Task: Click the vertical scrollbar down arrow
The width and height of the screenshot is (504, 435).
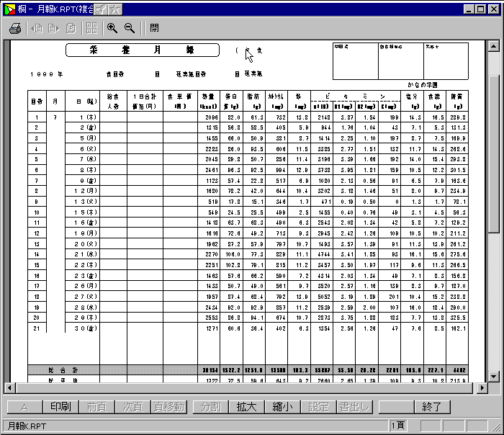Action: (493, 376)
